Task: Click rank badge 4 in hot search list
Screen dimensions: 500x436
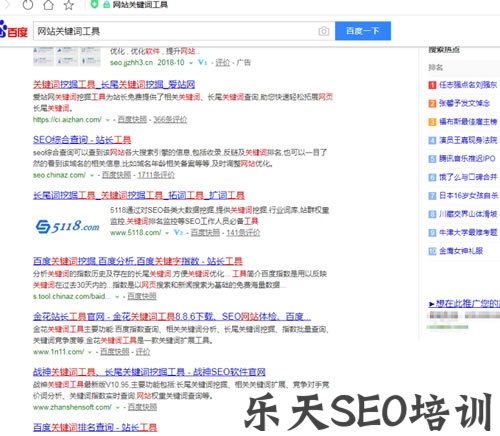Action: point(432,140)
